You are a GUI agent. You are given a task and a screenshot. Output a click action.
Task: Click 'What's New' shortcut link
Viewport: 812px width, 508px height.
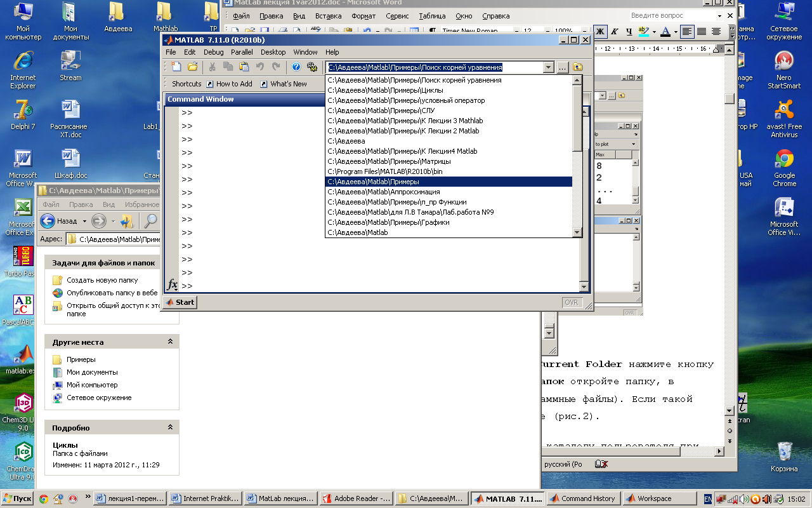coord(282,84)
